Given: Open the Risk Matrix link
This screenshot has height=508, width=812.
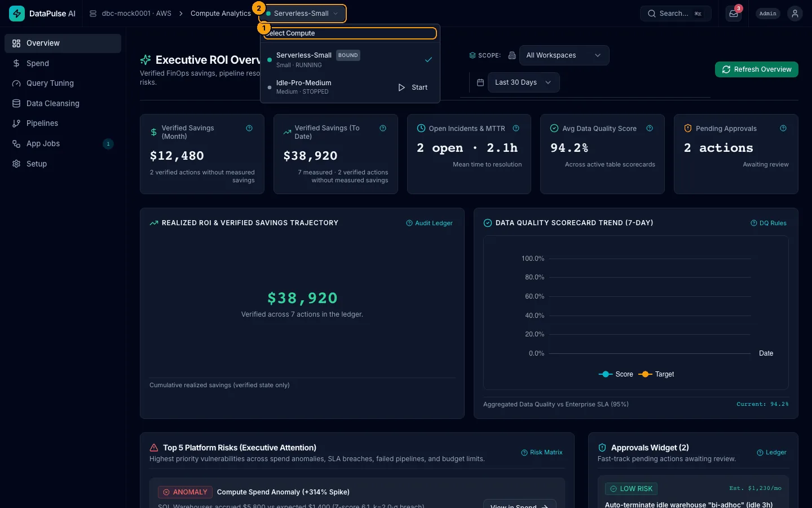Looking at the screenshot, I should [542, 452].
